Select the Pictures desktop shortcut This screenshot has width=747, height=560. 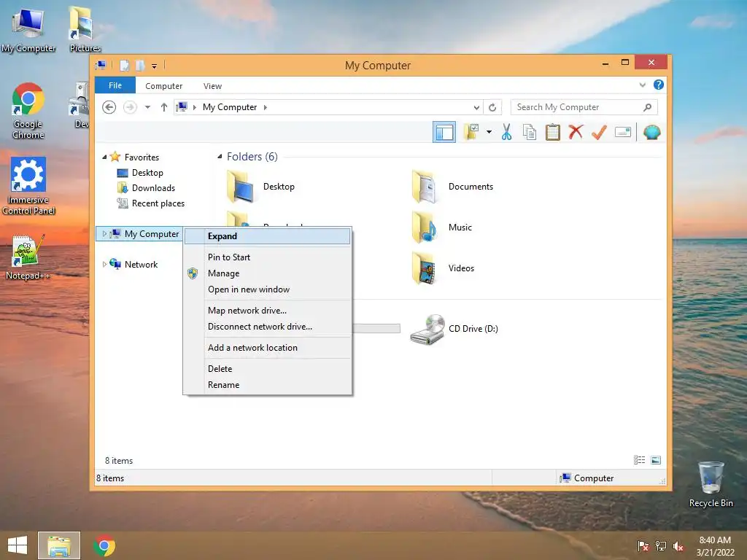(x=85, y=29)
